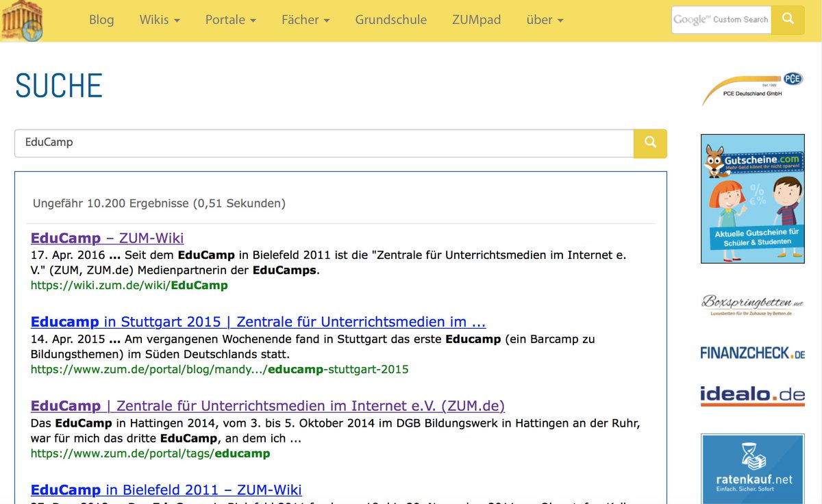Open the Blog menu item
This screenshot has height=504, width=822.
(101, 20)
